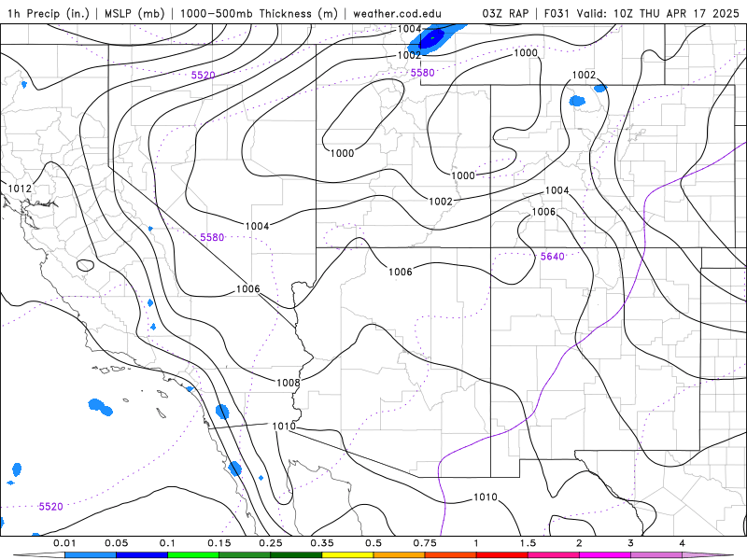This screenshot has height=560, width=747.
Task: Click the 'MSLP (mb)' header label
Action: pyautogui.click(x=134, y=13)
